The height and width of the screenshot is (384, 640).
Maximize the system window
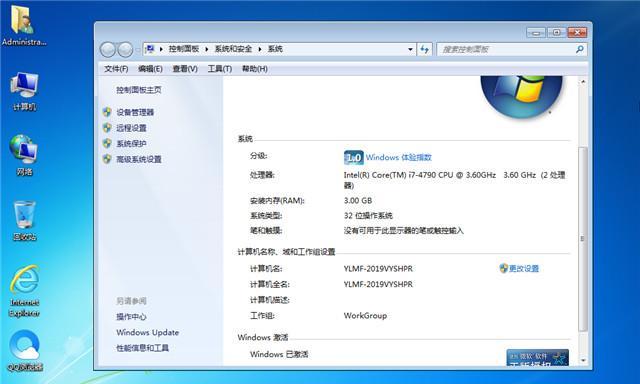556,33
